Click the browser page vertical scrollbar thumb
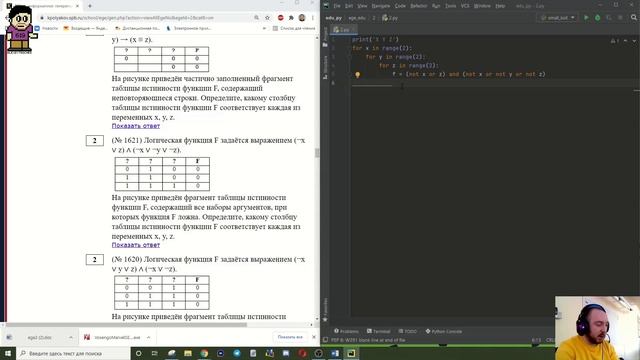Viewport: 640px width, 360px height. (317, 153)
